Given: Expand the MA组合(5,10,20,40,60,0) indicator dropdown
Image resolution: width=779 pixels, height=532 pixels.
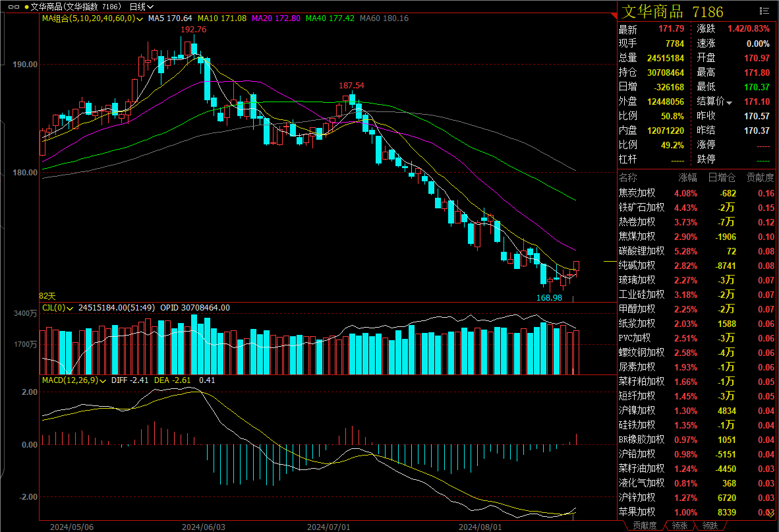Looking at the screenshot, I should (x=140, y=19).
